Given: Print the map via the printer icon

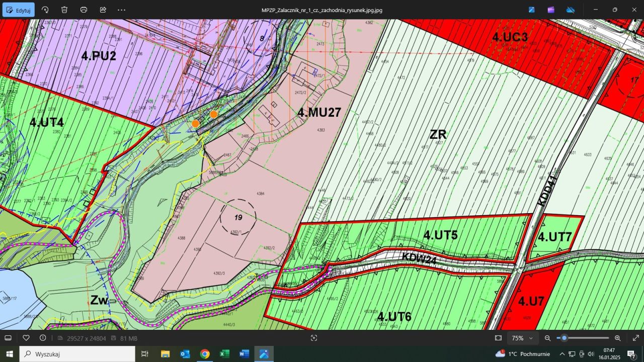Looking at the screenshot, I should (84, 10).
